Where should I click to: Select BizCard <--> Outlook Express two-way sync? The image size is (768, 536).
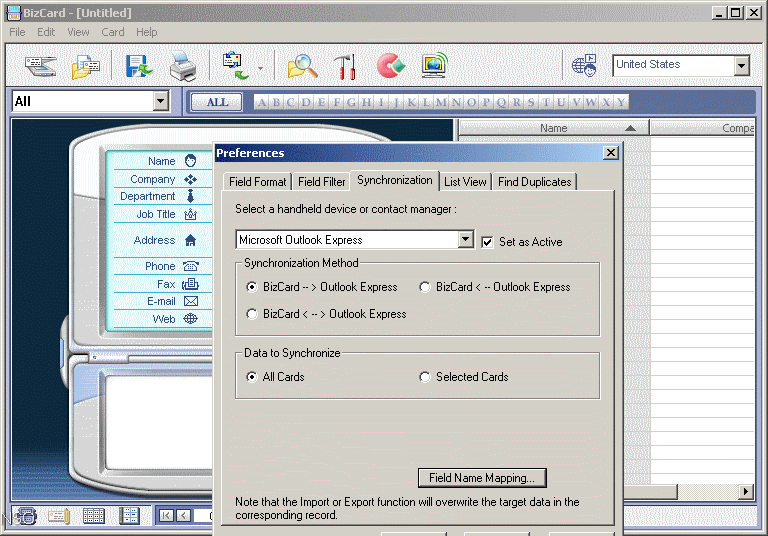[253, 314]
